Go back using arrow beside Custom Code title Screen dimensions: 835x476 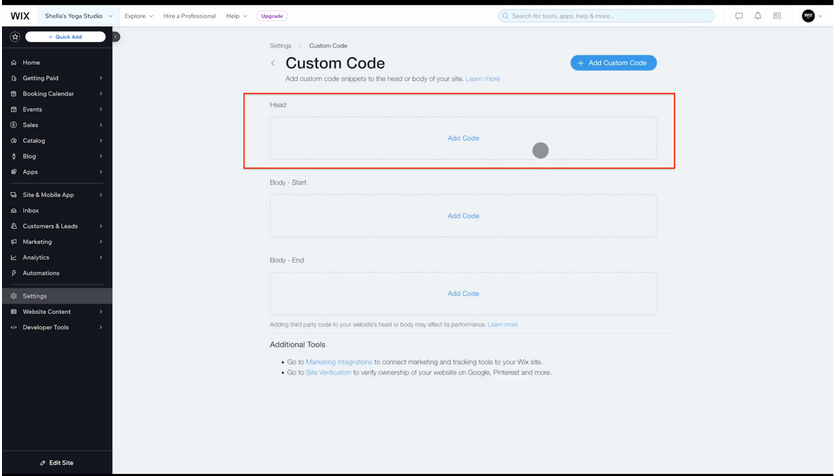coord(273,63)
